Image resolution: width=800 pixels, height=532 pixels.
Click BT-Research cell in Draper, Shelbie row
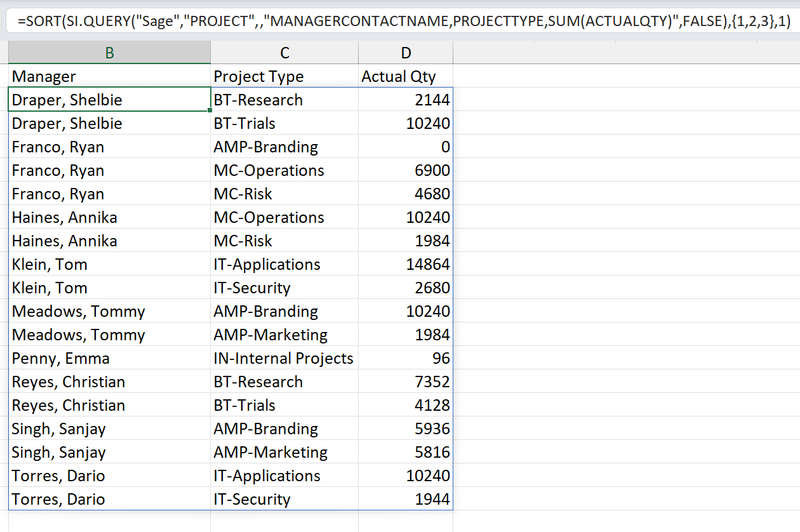pyautogui.click(x=284, y=100)
